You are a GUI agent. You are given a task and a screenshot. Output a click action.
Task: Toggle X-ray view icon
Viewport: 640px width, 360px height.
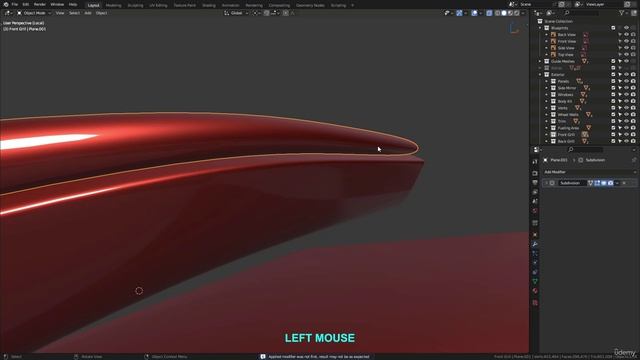tap(489, 13)
